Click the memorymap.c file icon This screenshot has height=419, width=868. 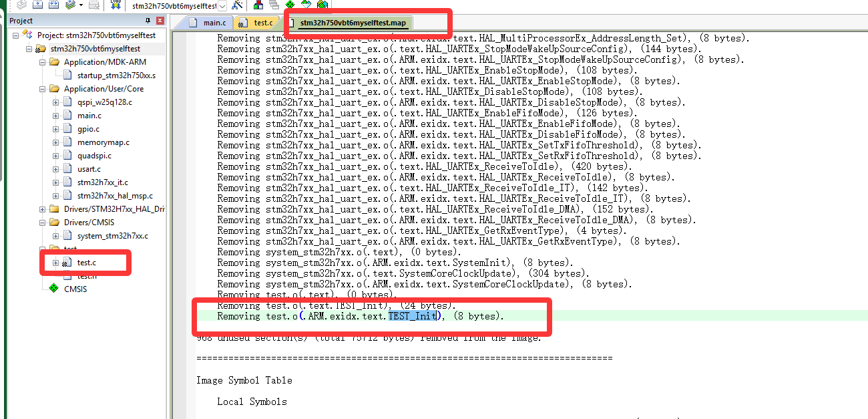coord(67,142)
